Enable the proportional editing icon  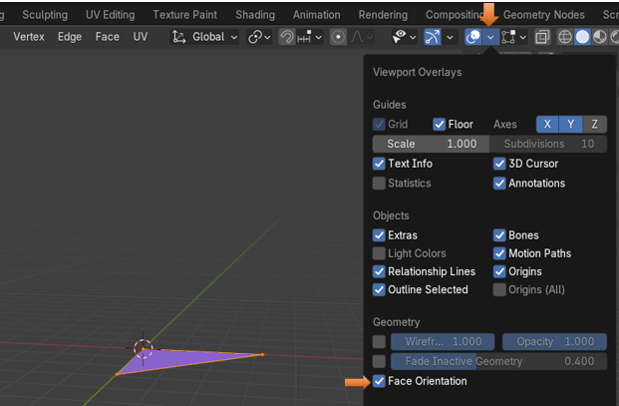pos(339,36)
